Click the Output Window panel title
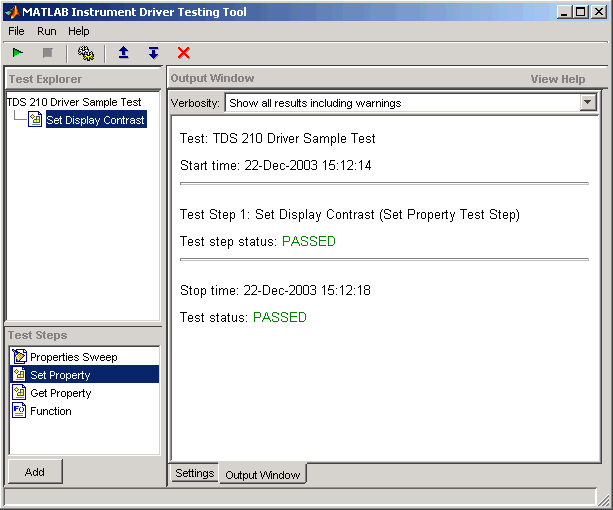The width and height of the screenshot is (613, 510). coord(213,78)
